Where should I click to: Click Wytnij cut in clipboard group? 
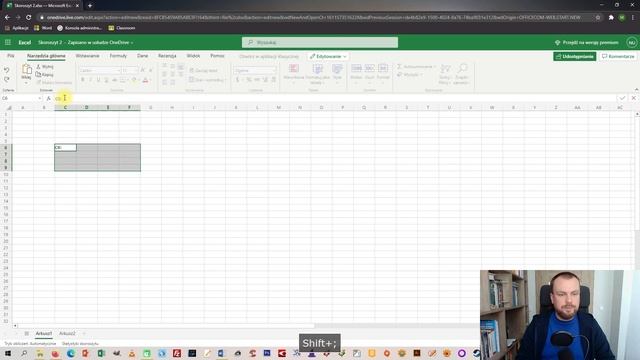[45, 67]
